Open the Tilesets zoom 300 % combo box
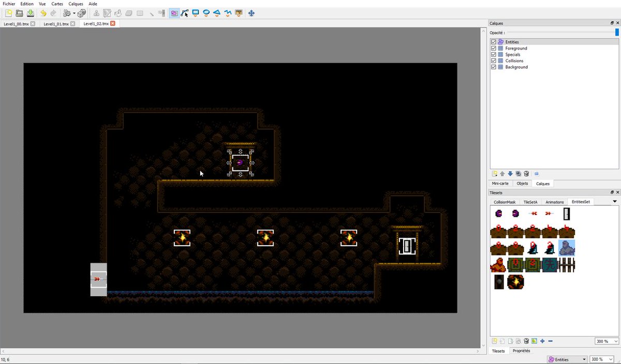The width and height of the screenshot is (621, 364). tap(607, 341)
